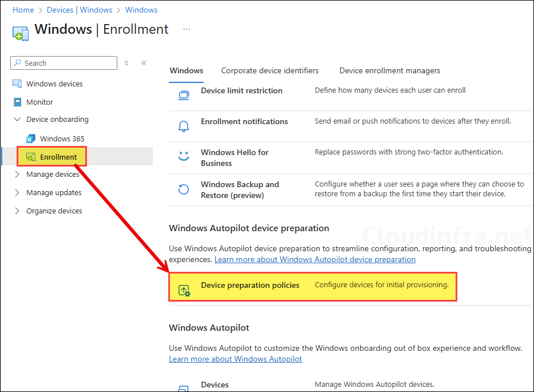The image size is (534, 392).
Task: Click the Enrollment notifications bell icon
Action: [x=184, y=125]
